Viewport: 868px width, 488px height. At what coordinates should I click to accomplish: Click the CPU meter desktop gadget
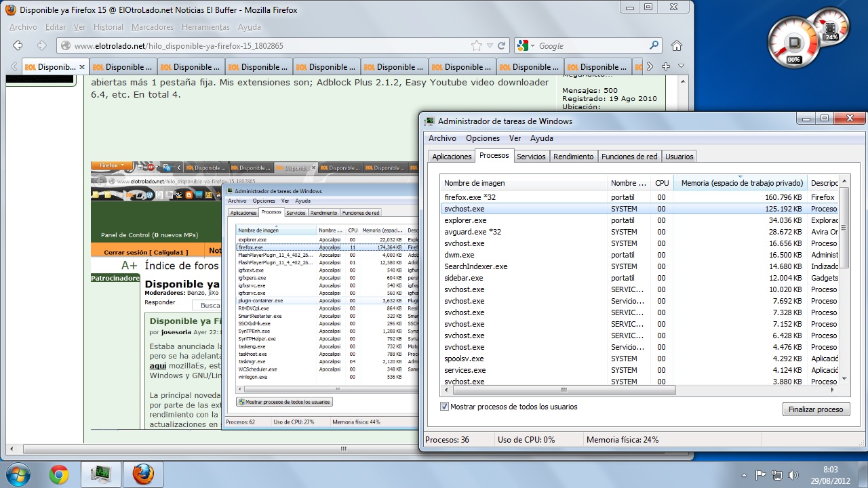point(793,43)
